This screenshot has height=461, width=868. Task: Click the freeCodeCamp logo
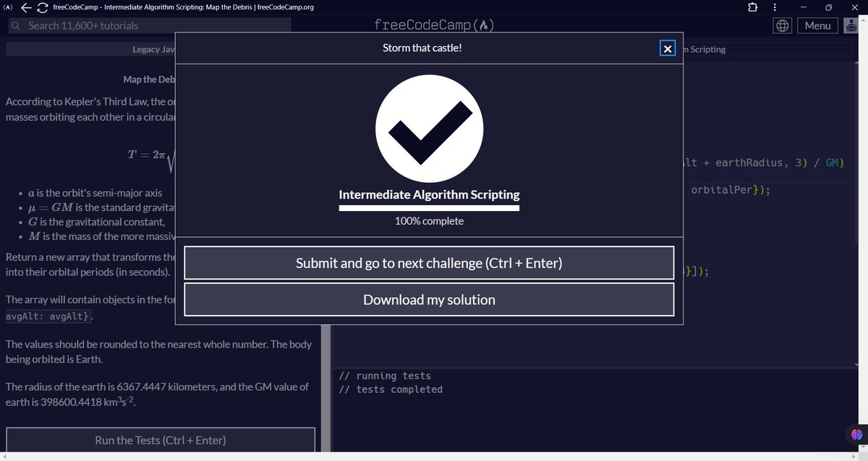coord(434,25)
